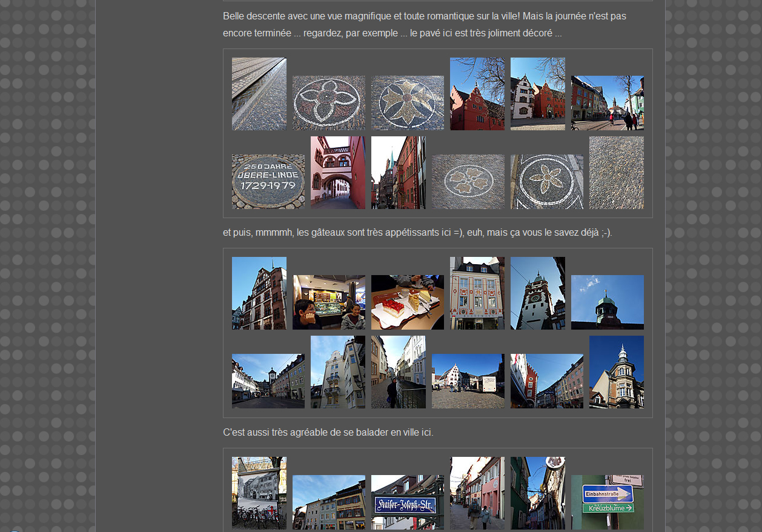Screen dimensions: 762x532
Task: Open the clock tower gate photo
Action: [537, 293]
